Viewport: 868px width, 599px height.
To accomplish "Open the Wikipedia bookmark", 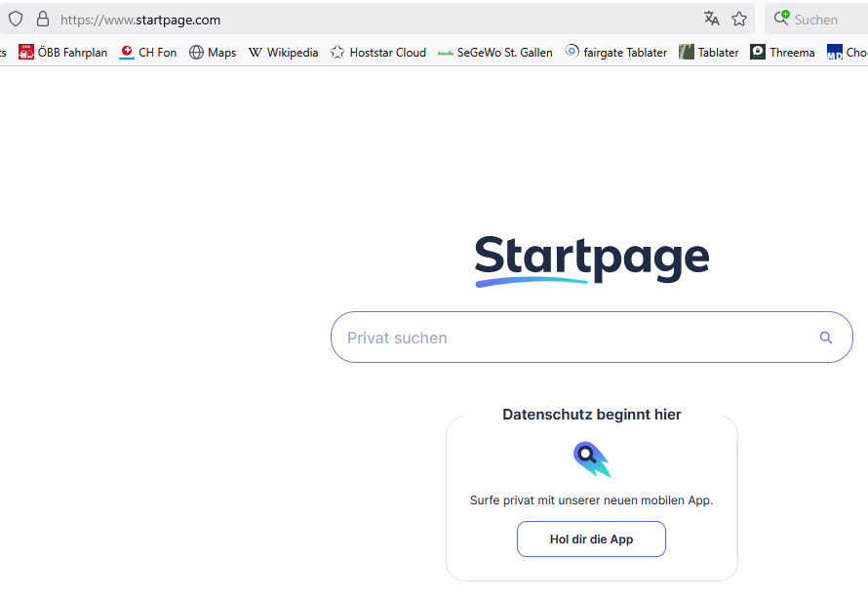I will (x=284, y=52).
